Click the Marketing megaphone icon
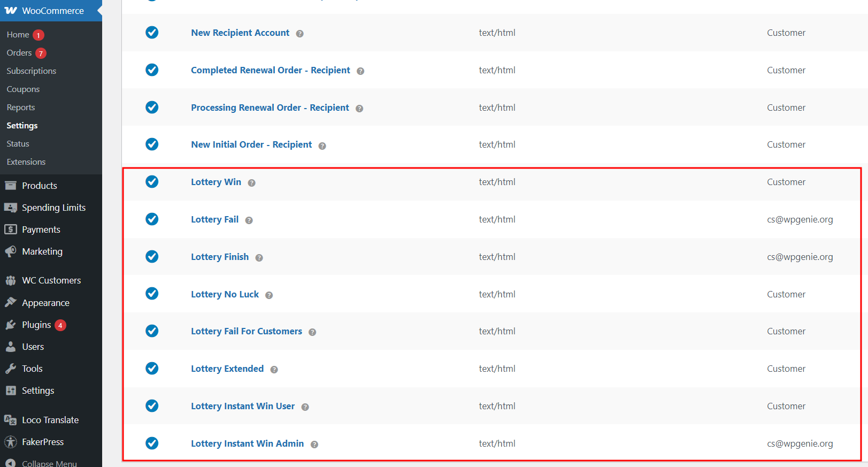The image size is (868, 467). point(11,251)
